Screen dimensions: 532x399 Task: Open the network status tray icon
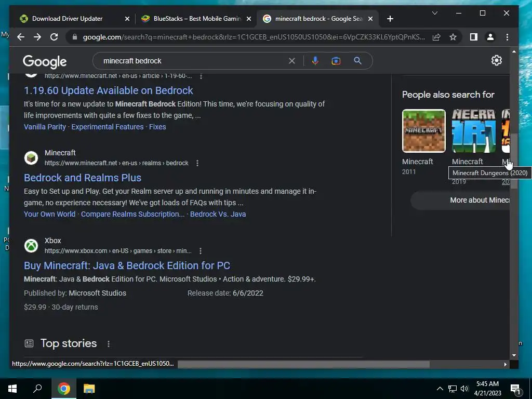(453, 389)
